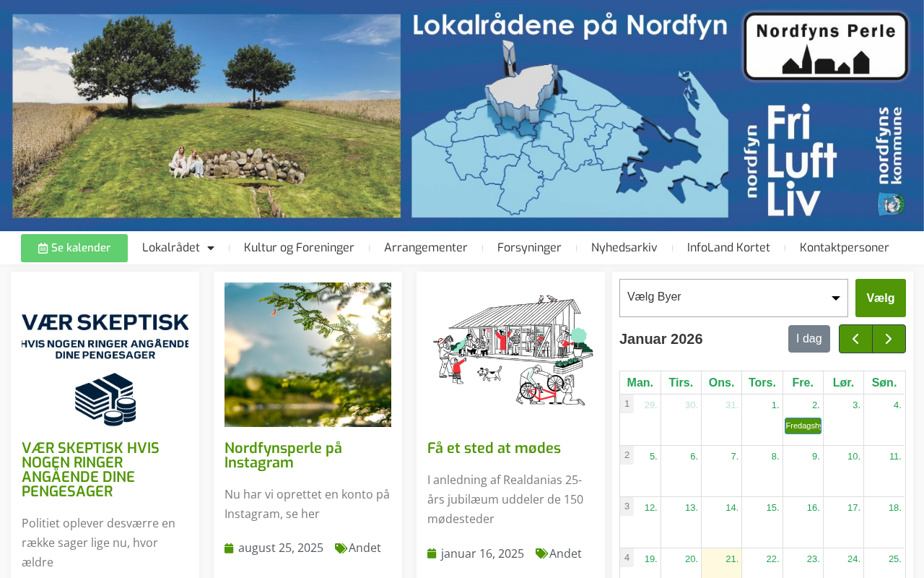Select January 7 in the calendar
The image size is (924, 578).
[x=734, y=457]
